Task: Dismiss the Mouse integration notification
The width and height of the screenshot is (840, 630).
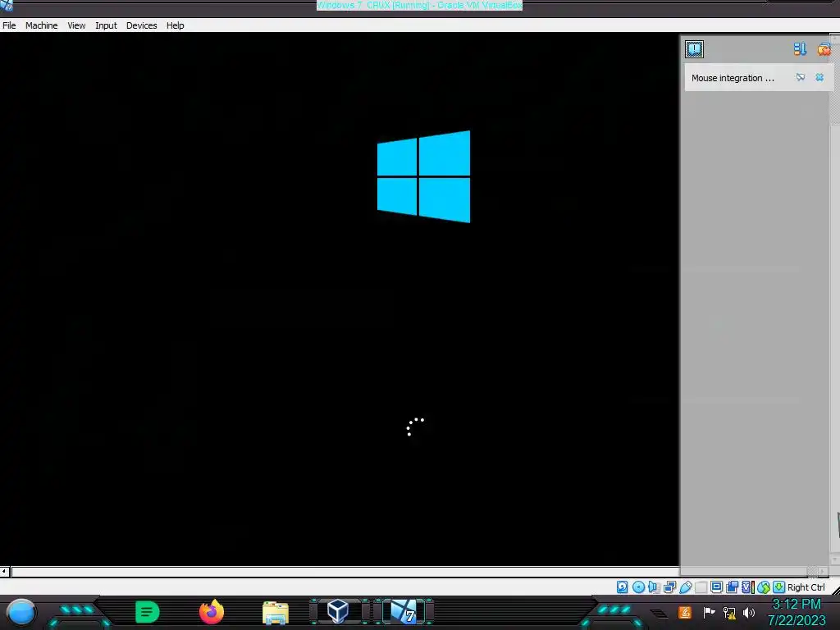Action: pyautogui.click(x=819, y=78)
